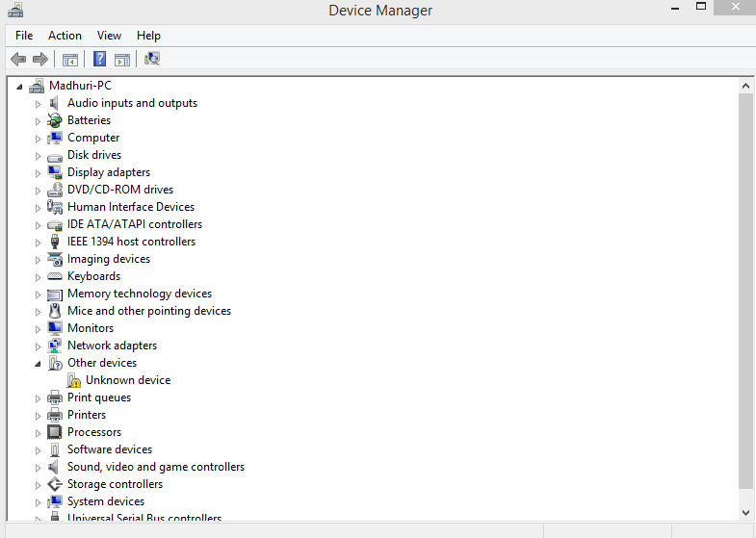Collapse the Other devices node

click(38, 364)
